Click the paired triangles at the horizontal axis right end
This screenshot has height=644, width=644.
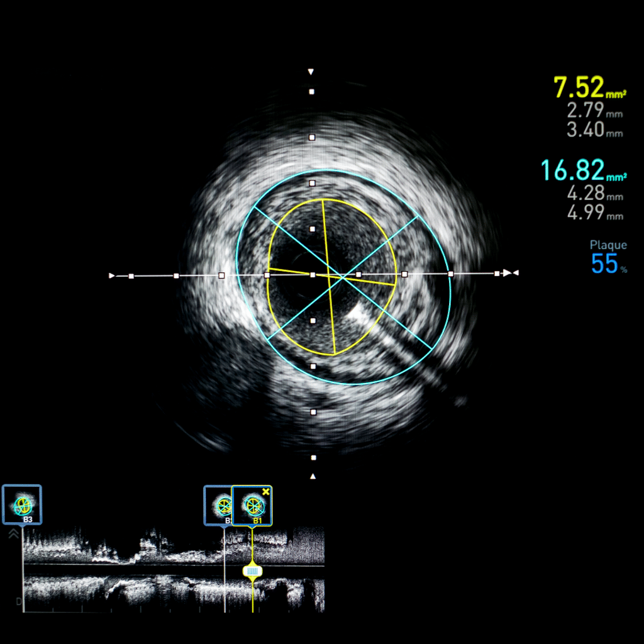coord(511,273)
